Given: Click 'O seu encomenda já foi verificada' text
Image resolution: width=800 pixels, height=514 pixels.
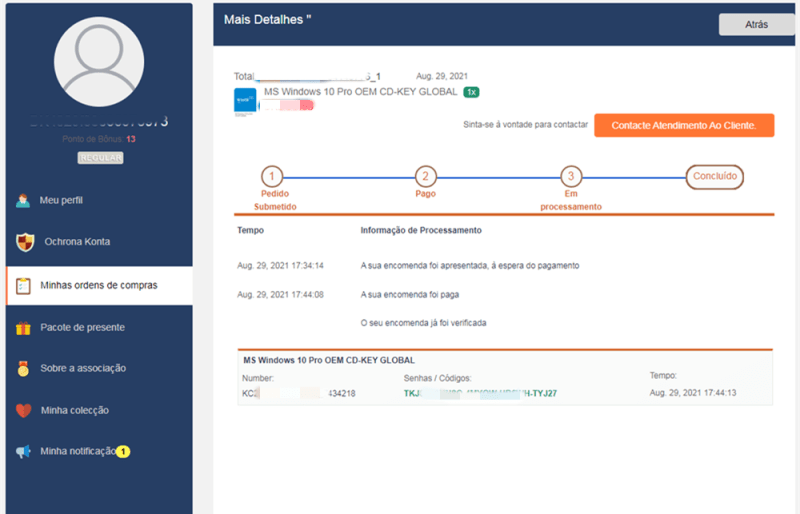Looking at the screenshot, I should click(x=423, y=323).
